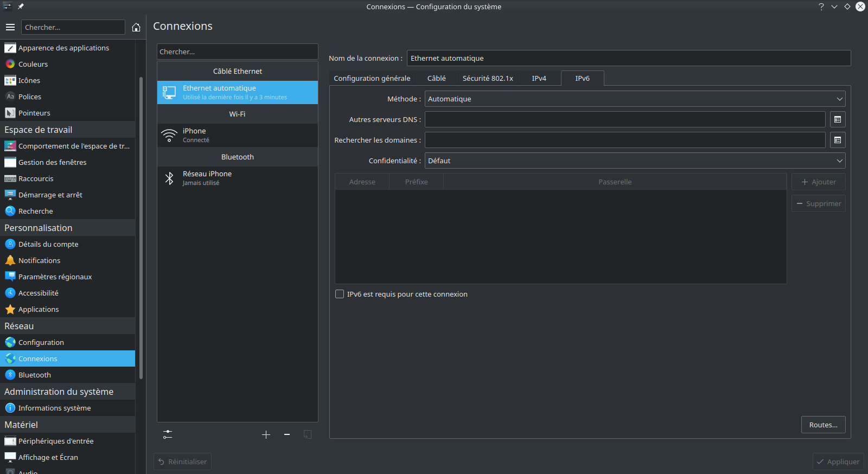This screenshot has height=474, width=868.
Task: Expand the Confidentialité dropdown
Action: pos(635,161)
